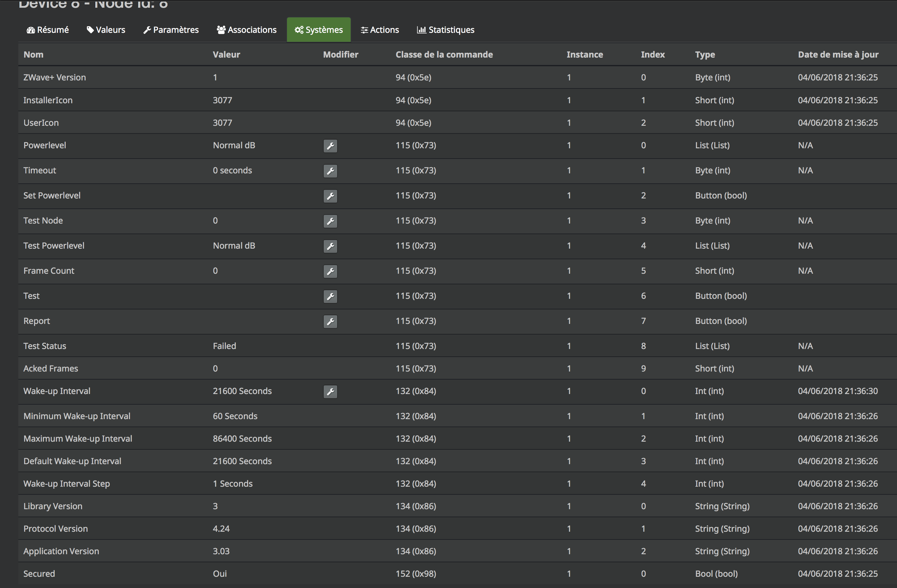
Task: Click the Classe de la commande header
Action: [444, 55]
